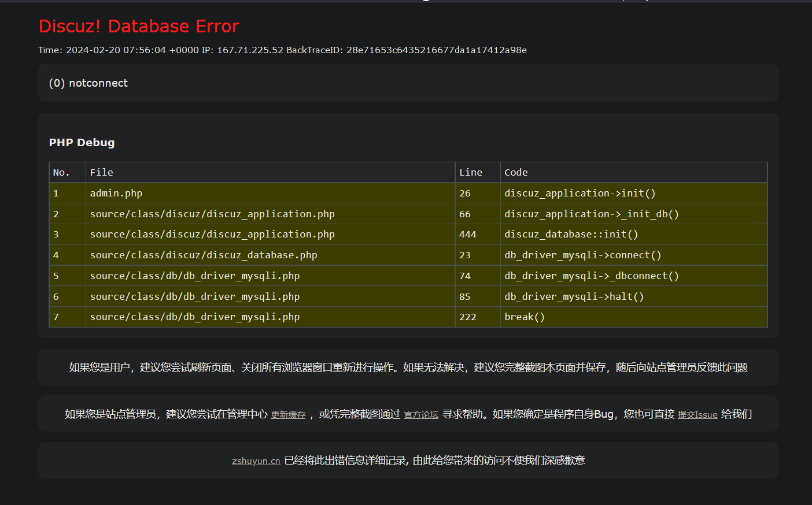Open the 官方论坛 link

[x=421, y=415]
